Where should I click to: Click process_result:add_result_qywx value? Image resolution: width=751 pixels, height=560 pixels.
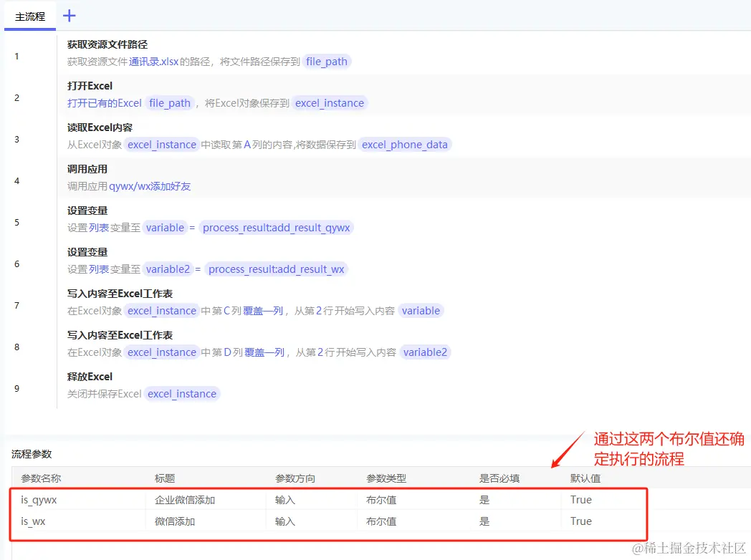(x=277, y=228)
